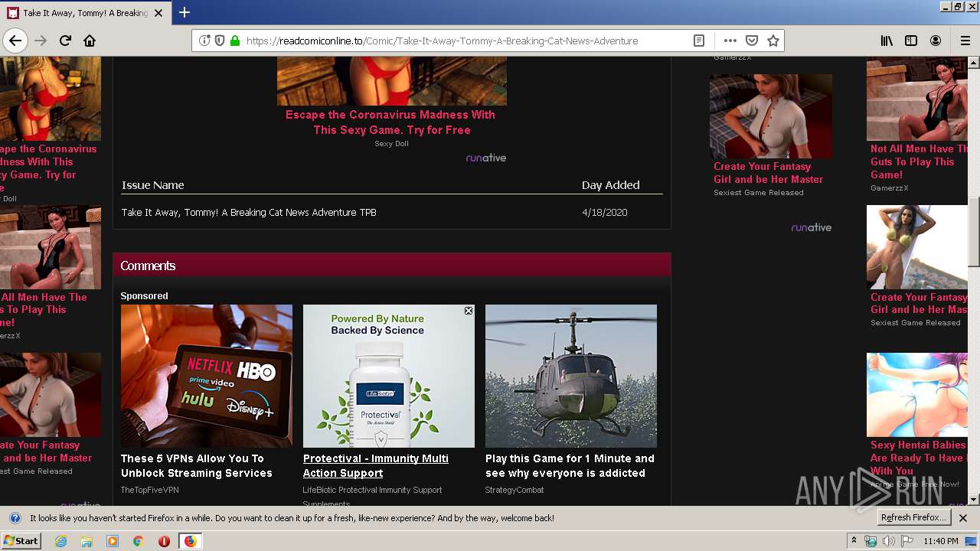Reload the current page
The height and width of the screenshot is (551, 980).
65,41
